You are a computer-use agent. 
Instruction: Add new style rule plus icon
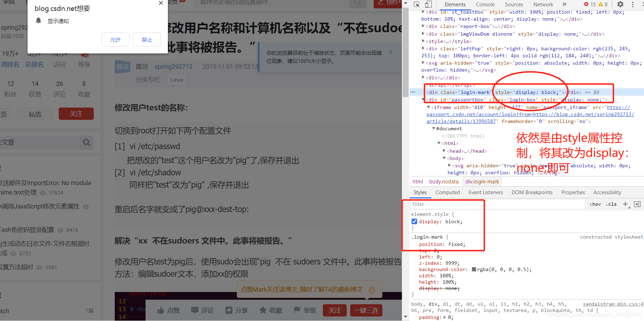pyautogui.click(x=625, y=204)
